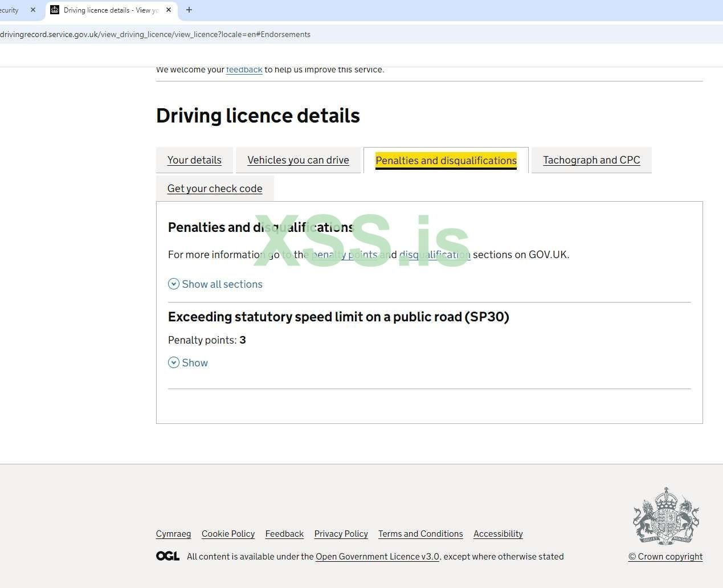
Task: Open the Crown copyright link
Action: [x=665, y=557]
